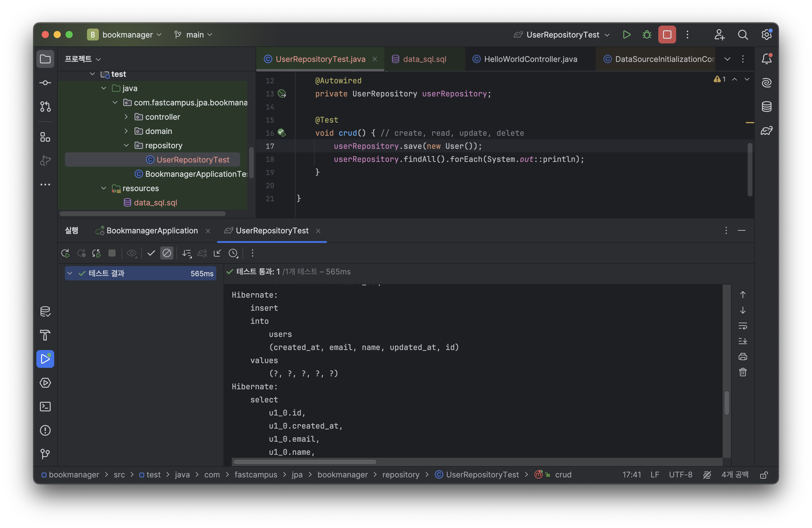Toggle show ignored tests filter
This screenshot has height=528, width=812.
(167, 253)
